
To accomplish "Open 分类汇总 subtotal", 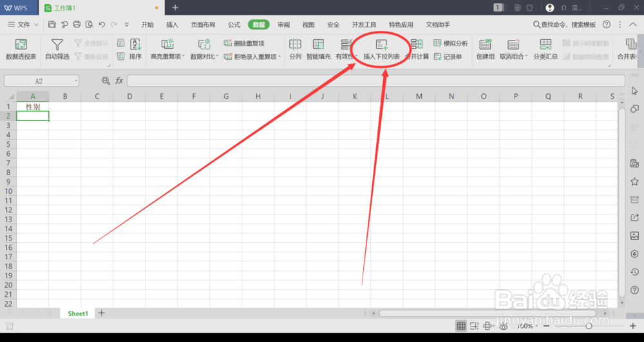I will (x=545, y=49).
